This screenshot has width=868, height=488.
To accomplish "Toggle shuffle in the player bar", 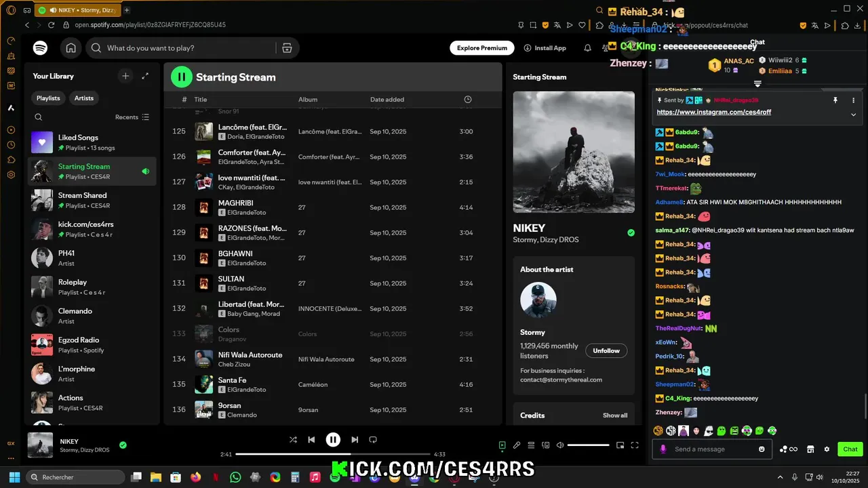I will tap(293, 440).
